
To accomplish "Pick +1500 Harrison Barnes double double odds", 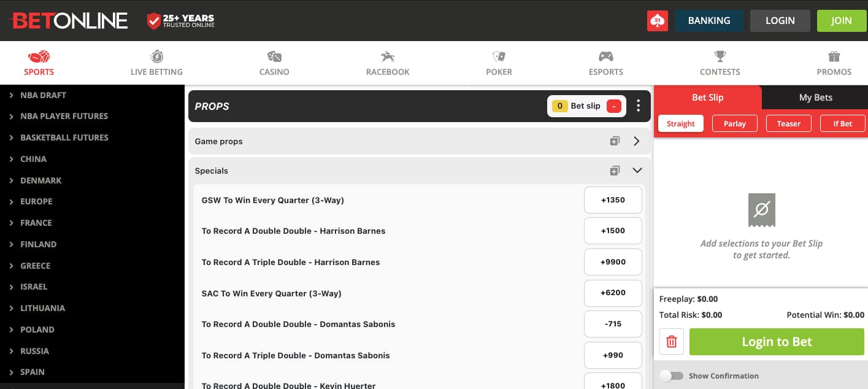I will click(x=613, y=231).
